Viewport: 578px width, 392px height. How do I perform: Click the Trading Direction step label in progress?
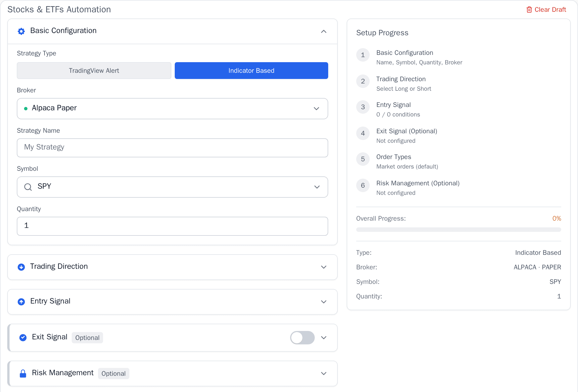coord(401,79)
